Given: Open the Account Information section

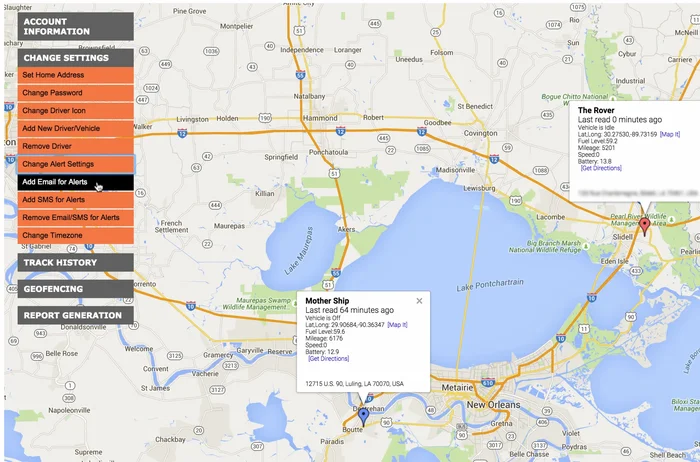Looking at the screenshot, I should (x=75, y=26).
